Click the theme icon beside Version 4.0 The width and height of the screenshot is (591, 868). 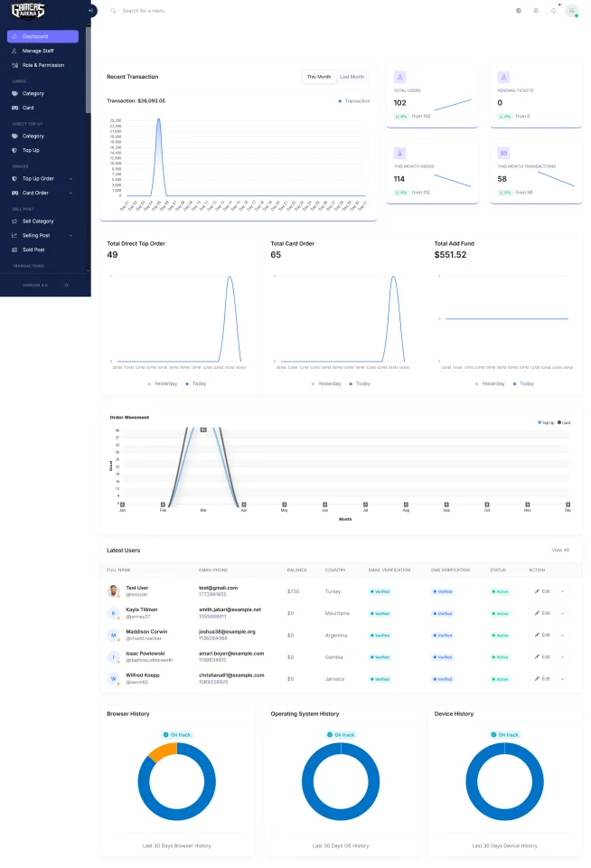click(66, 285)
